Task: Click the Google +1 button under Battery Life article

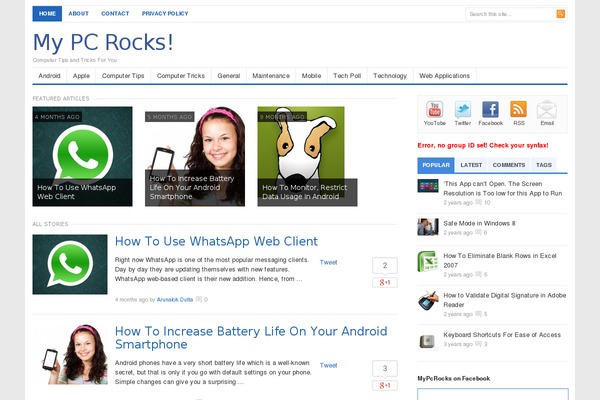Action: 385,385
